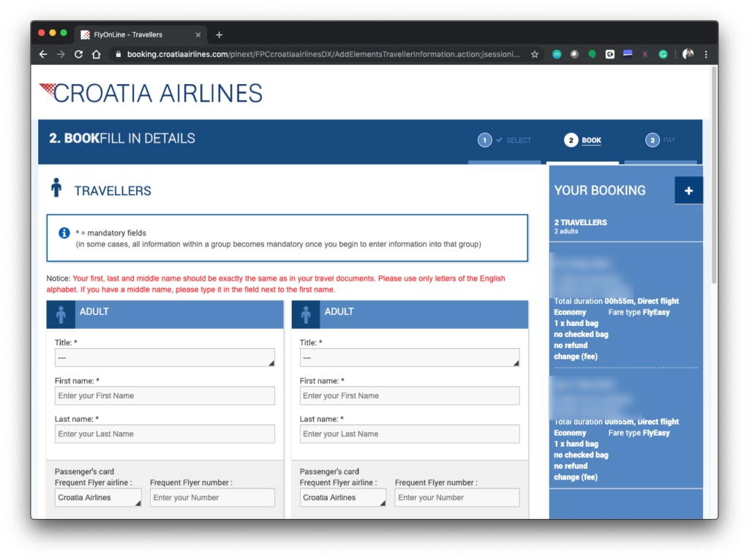Reload the page using the browser refresh icon
This screenshot has height=560, width=749.
(x=79, y=54)
